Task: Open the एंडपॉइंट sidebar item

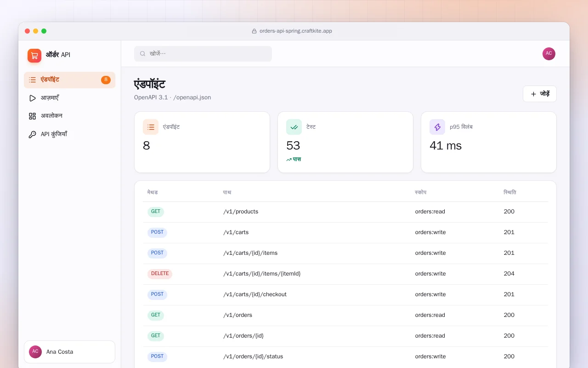Action: (x=69, y=80)
